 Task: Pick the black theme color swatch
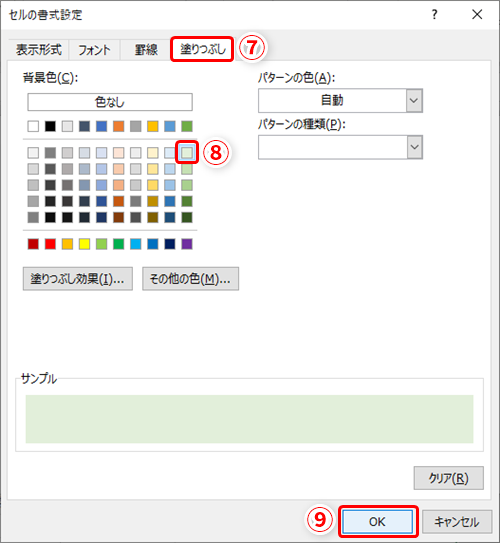(x=50, y=126)
